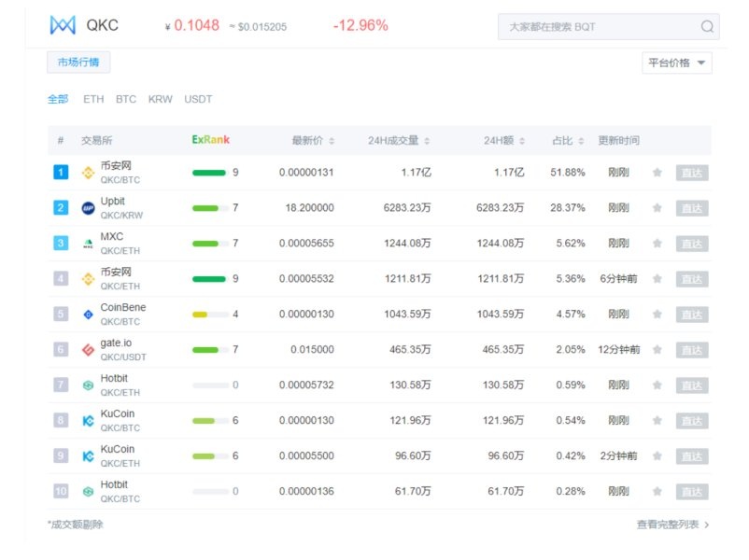Image resolution: width=749 pixels, height=560 pixels.
Task: Click the gate.io exchange logo
Action: click(89, 350)
